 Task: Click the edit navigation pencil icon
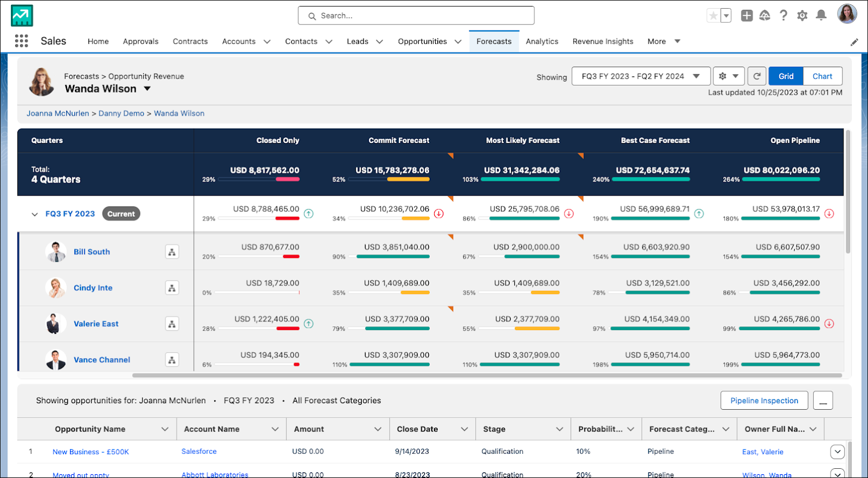[854, 42]
